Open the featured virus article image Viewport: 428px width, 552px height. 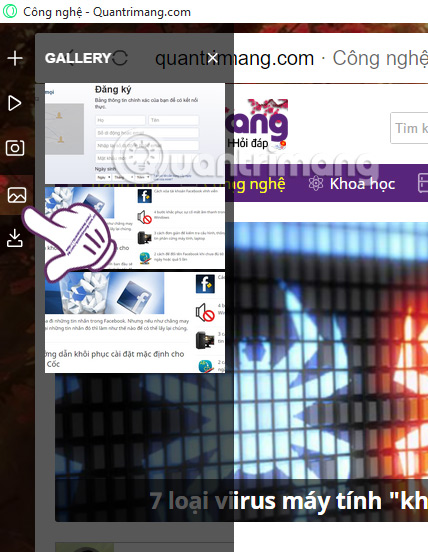pos(241,371)
